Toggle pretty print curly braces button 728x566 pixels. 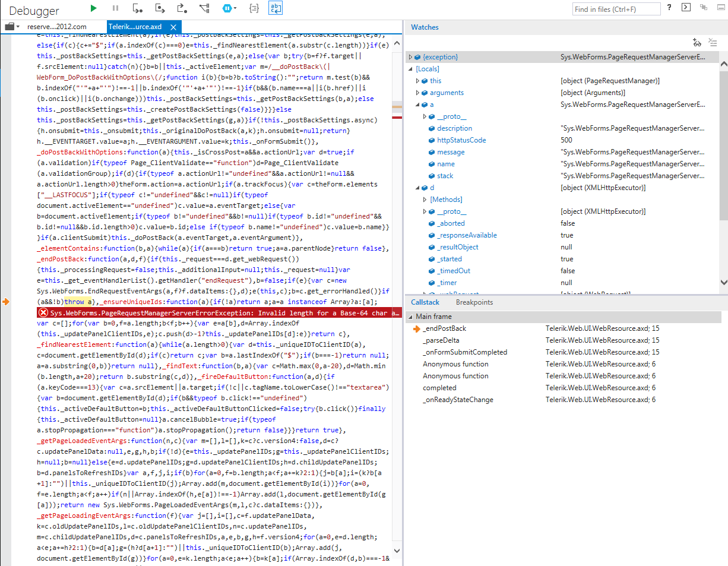(254, 8)
